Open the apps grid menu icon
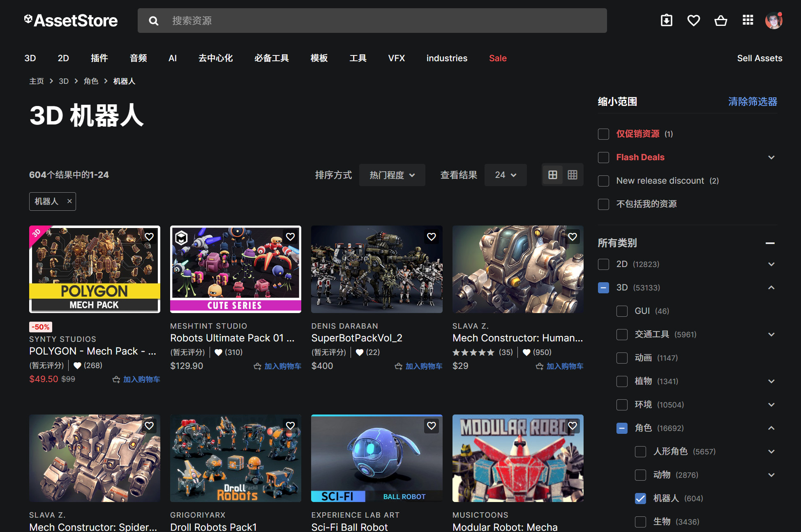Image resolution: width=801 pixels, height=532 pixels. click(748, 20)
